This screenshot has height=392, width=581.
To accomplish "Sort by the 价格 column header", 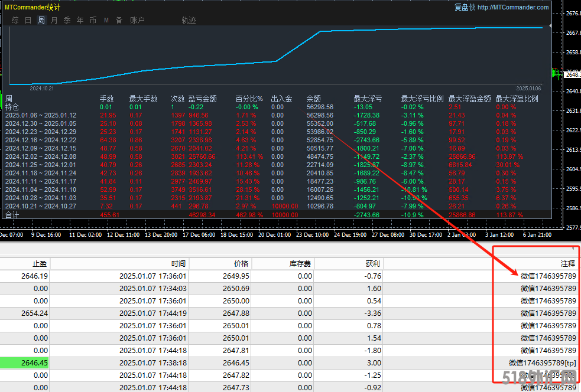I will pyautogui.click(x=241, y=263).
